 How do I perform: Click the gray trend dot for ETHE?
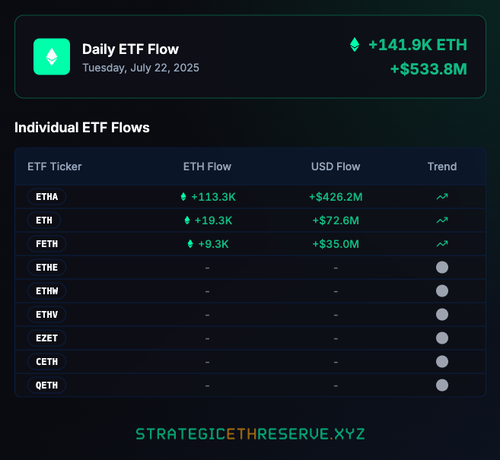442,267
